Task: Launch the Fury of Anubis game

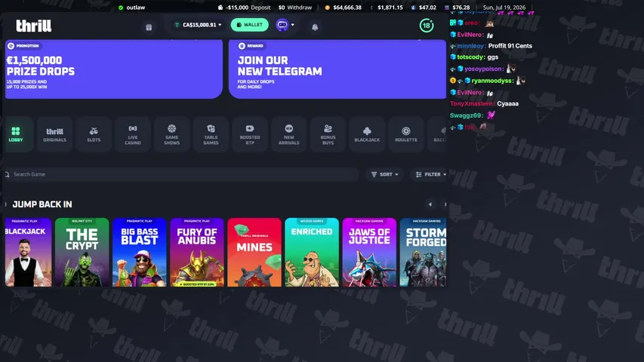Action: pos(197,252)
